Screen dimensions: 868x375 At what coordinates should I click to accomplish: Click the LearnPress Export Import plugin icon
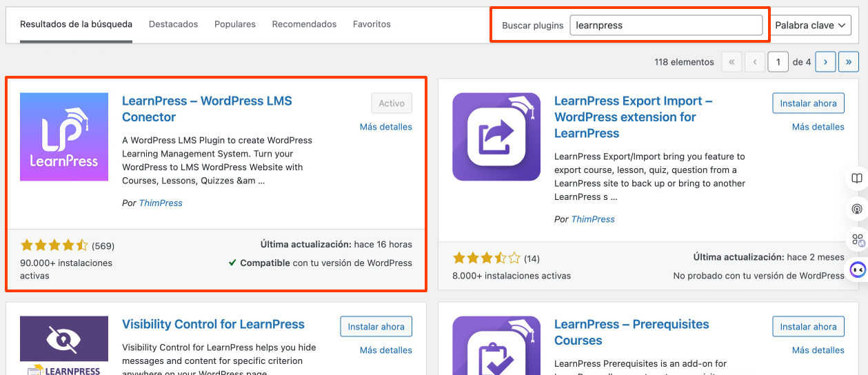click(x=496, y=136)
